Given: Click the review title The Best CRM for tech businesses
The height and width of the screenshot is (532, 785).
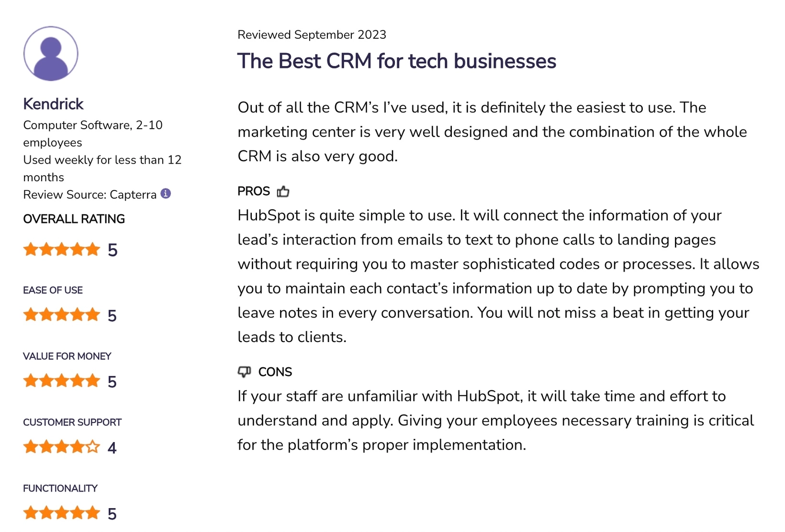Looking at the screenshot, I should pos(396,61).
